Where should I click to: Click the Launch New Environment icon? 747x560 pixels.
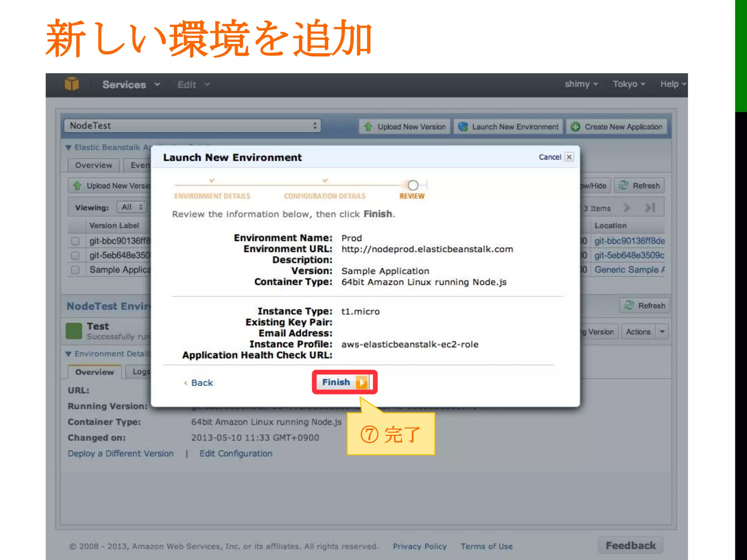463,127
